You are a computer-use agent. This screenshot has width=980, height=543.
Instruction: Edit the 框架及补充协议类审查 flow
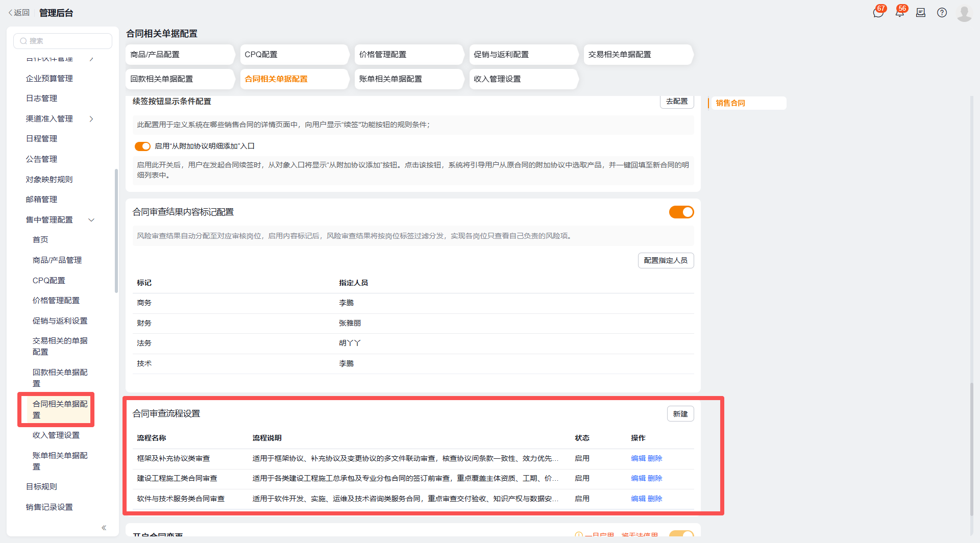click(x=638, y=458)
